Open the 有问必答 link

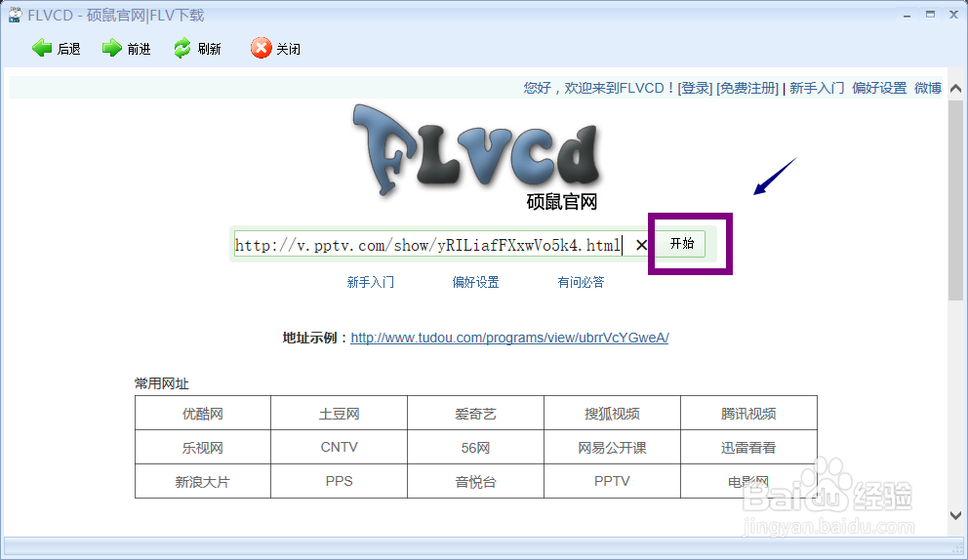(581, 282)
